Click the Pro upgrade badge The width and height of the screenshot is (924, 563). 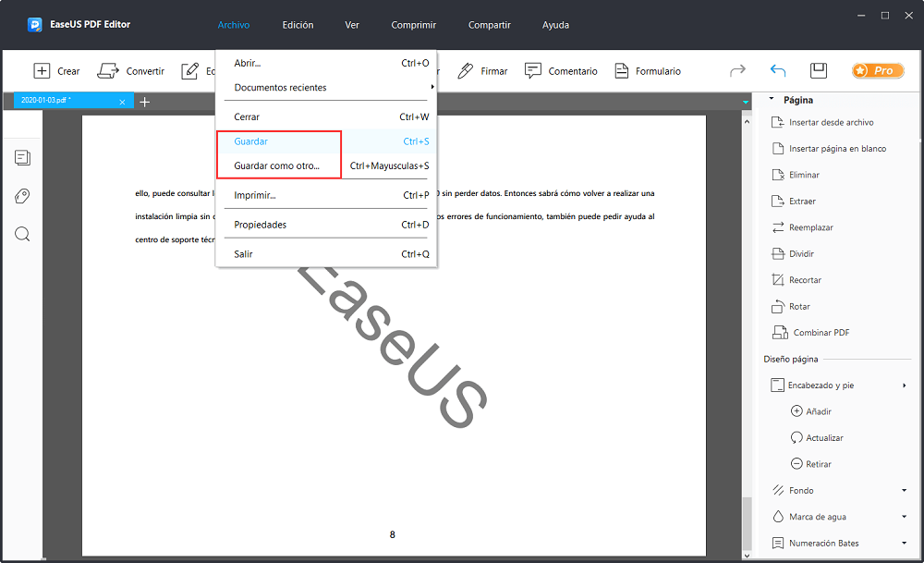point(878,71)
